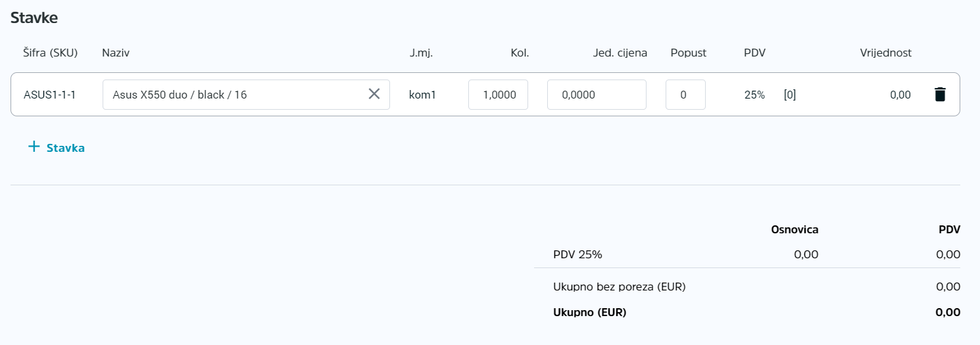Click the Naziv column header

click(x=116, y=53)
